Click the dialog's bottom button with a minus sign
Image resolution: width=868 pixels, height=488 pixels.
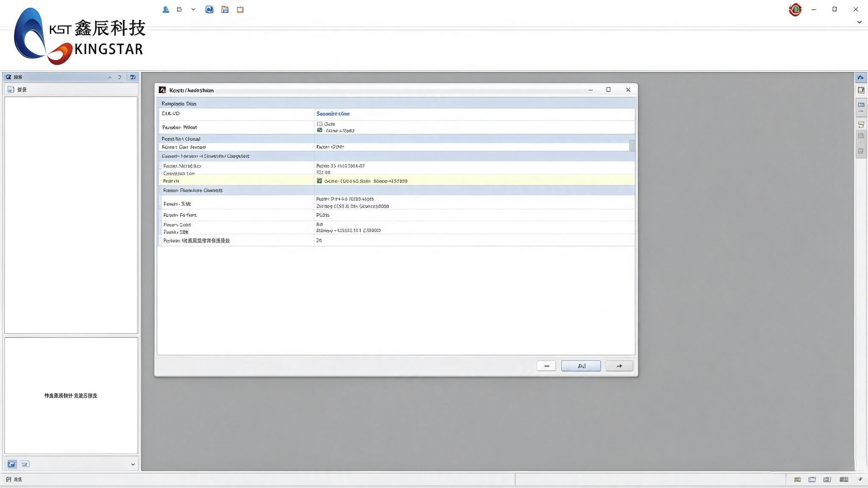546,366
